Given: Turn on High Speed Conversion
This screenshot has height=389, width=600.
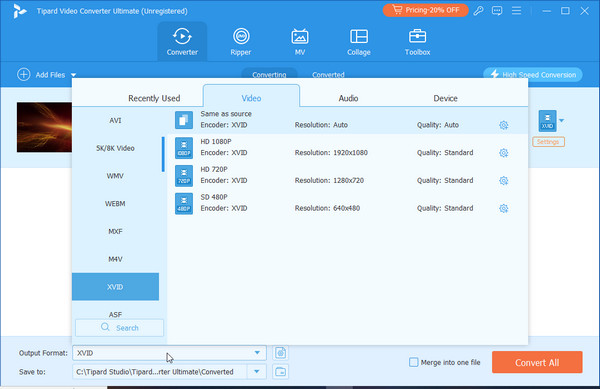Looking at the screenshot, I should 533,75.
